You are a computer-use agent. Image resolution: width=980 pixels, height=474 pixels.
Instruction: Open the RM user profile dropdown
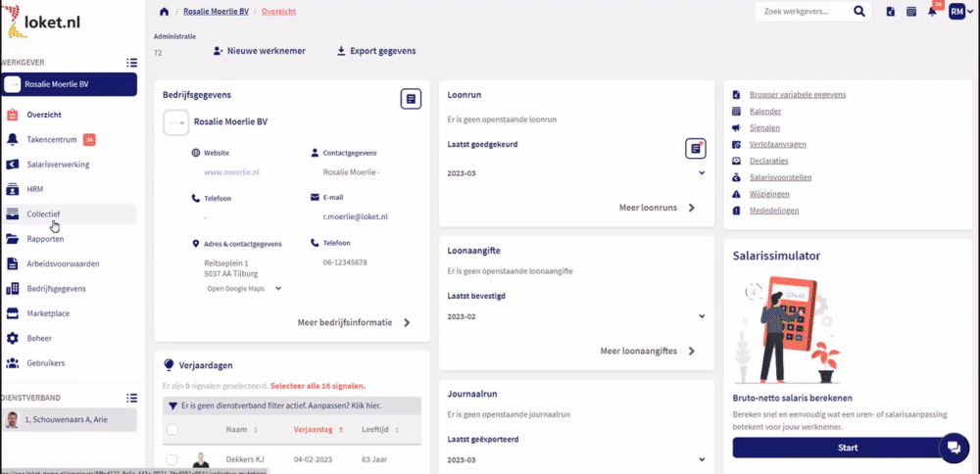click(959, 12)
